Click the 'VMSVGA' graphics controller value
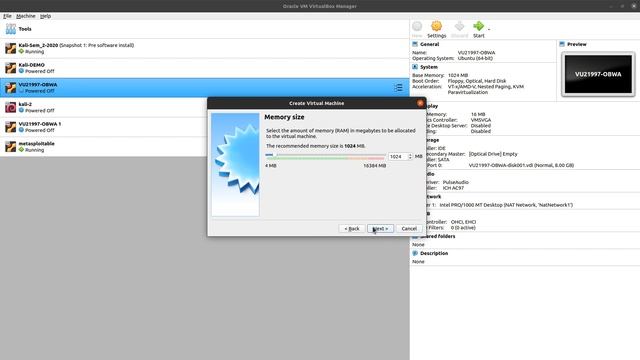Viewport: 640px width, 360px height. pyautogui.click(x=481, y=120)
